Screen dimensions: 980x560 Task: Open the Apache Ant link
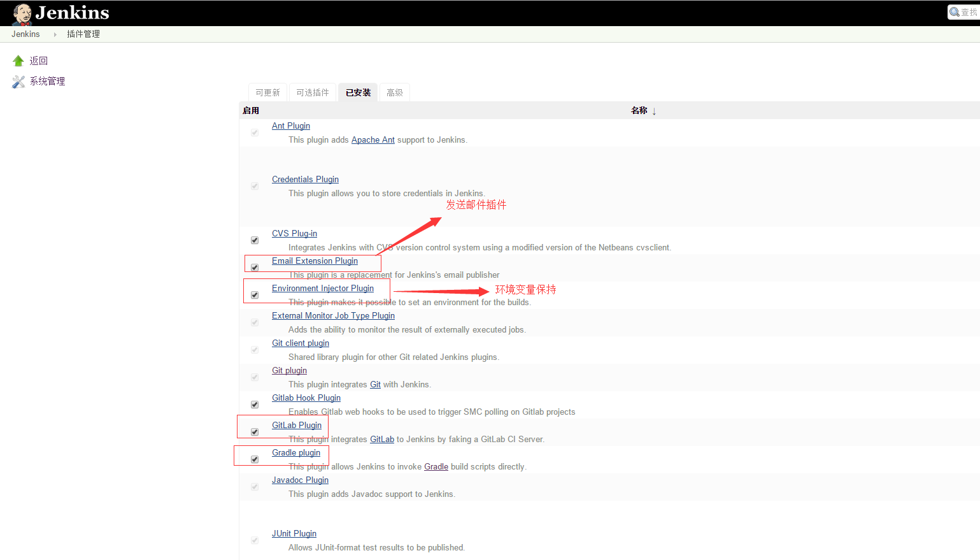click(373, 140)
